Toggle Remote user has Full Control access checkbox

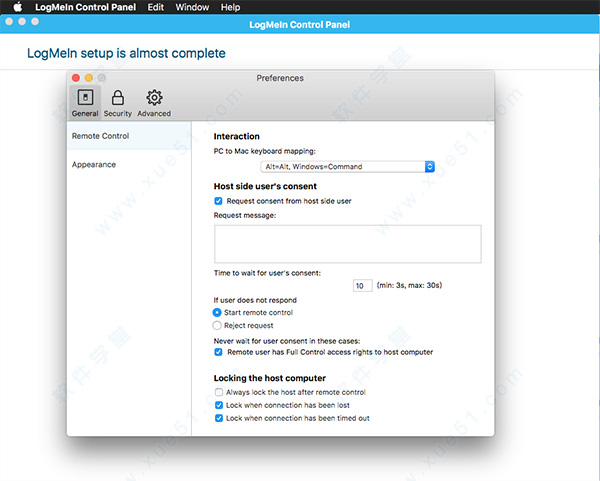[x=218, y=352]
